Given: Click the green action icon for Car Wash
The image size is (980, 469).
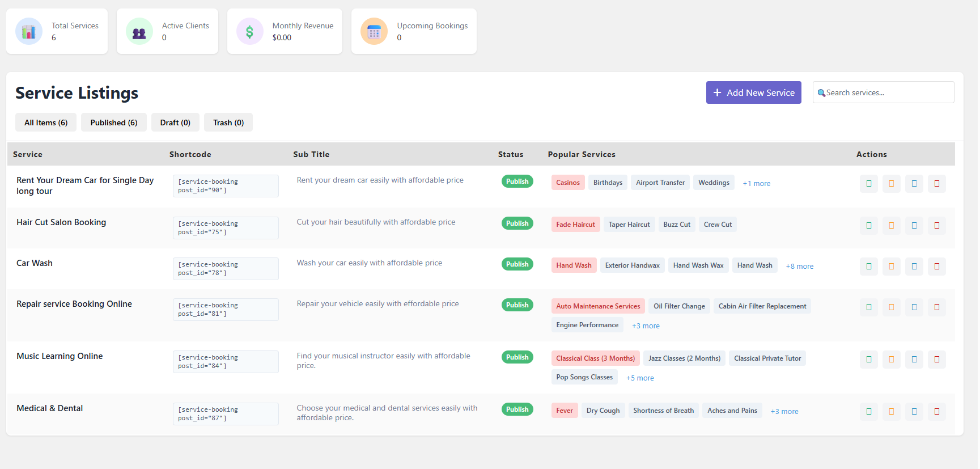Looking at the screenshot, I should coord(868,266).
